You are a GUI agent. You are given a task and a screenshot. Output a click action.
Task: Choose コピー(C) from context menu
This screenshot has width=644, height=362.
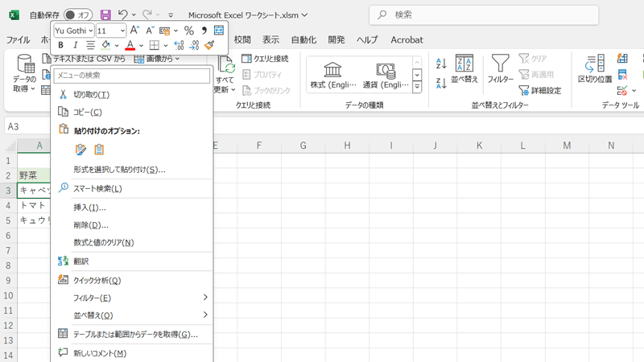[x=132, y=112]
